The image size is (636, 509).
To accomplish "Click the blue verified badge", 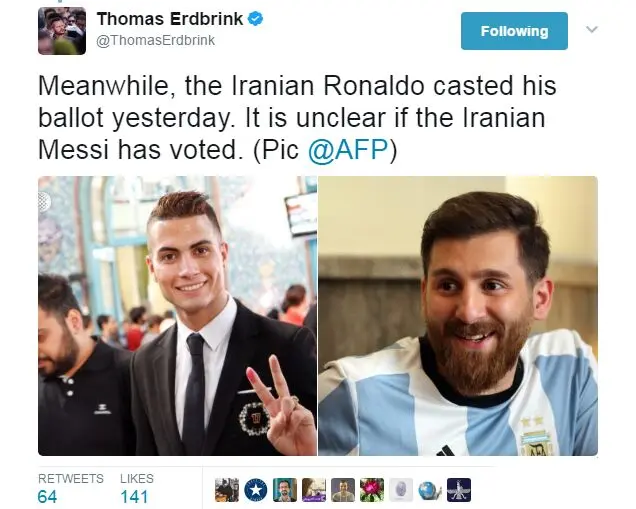I will (256, 19).
